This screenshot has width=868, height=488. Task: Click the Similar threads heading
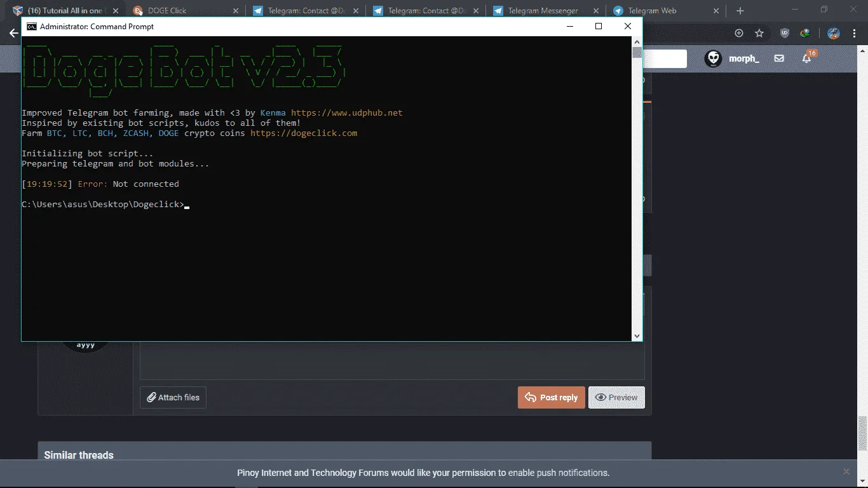click(79, 455)
